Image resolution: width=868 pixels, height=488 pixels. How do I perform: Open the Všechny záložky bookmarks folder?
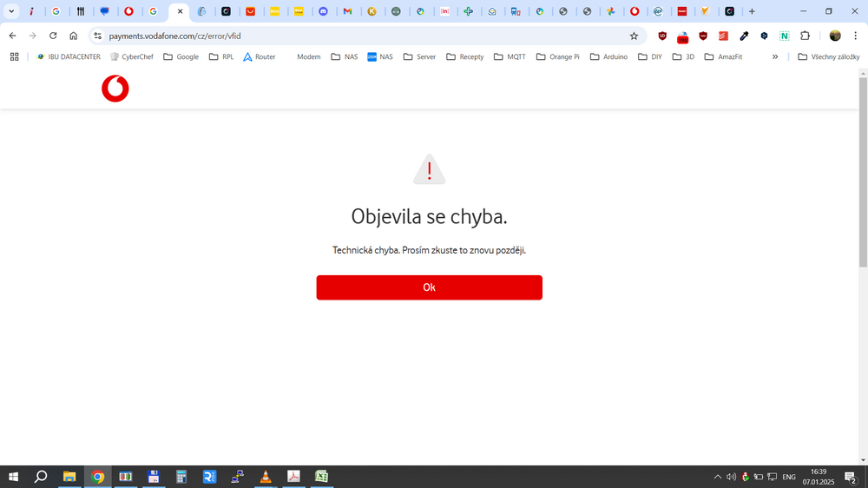[829, 56]
